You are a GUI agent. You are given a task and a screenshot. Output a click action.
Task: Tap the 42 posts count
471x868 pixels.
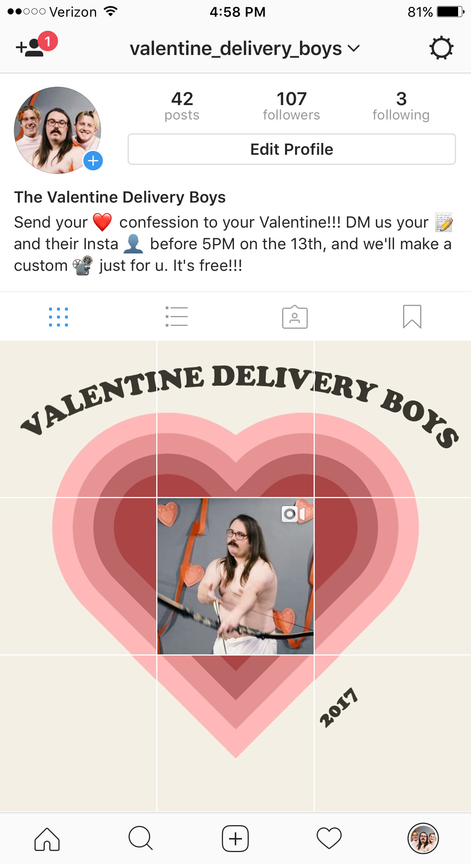(182, 106)
